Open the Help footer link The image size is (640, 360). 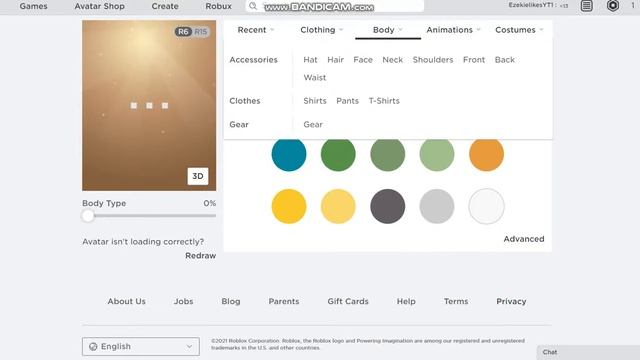pos(406,301)
